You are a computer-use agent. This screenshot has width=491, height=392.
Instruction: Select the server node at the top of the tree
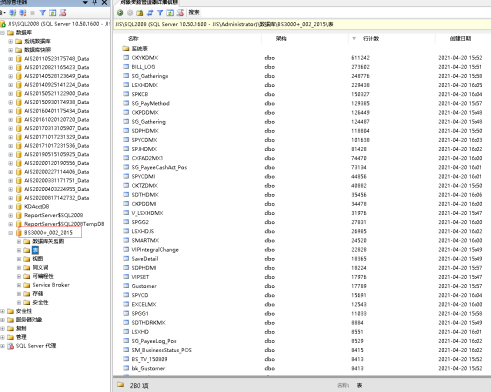(59, 24)
